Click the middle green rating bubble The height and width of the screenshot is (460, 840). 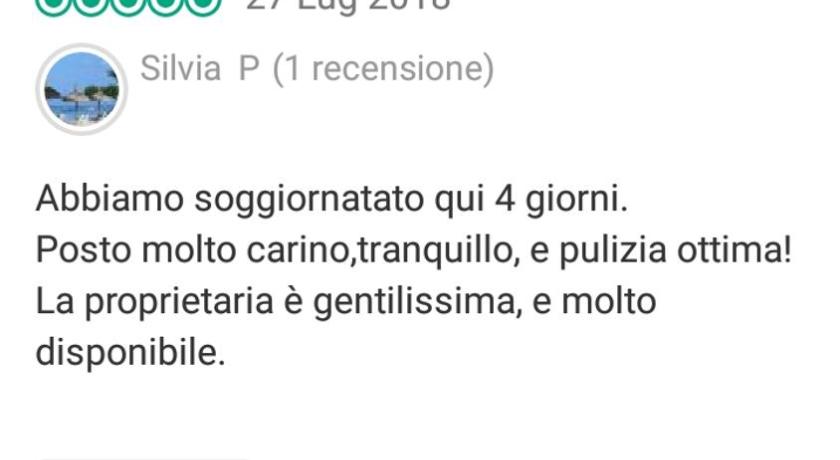(x=129, y=5)
